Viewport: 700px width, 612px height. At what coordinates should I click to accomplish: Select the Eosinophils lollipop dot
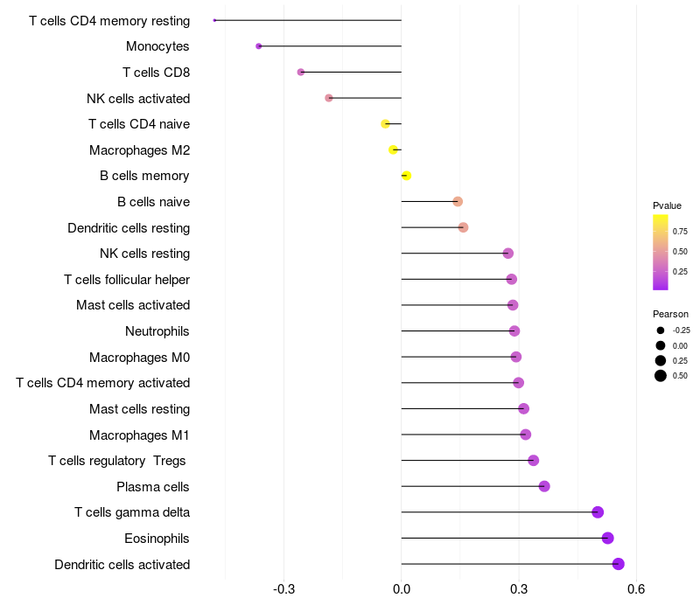click(608, 538)
